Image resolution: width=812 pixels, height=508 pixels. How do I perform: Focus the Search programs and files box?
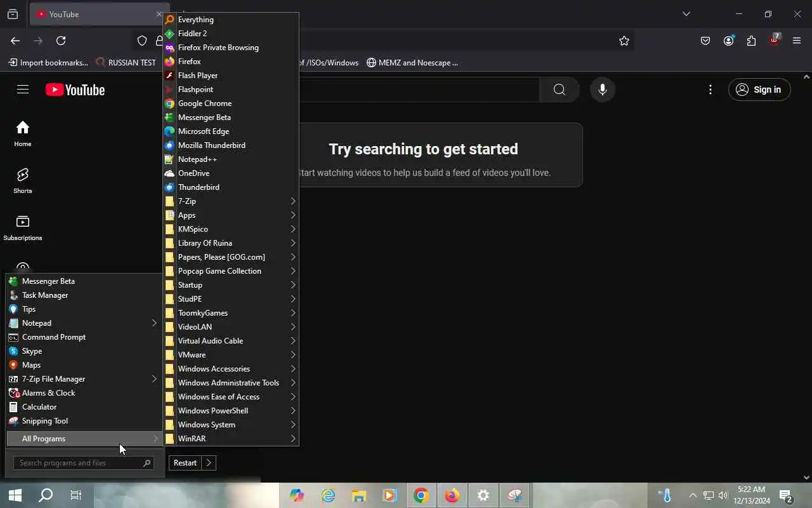84,463
